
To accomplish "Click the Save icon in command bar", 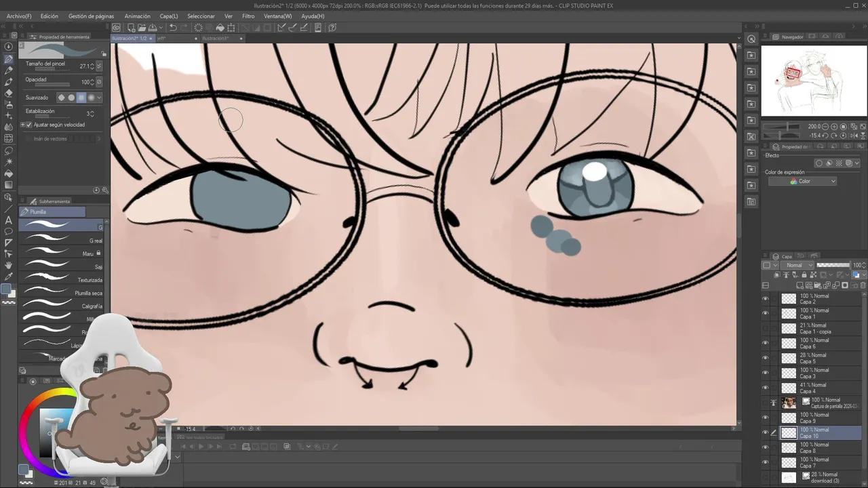I will coord(153,27).
